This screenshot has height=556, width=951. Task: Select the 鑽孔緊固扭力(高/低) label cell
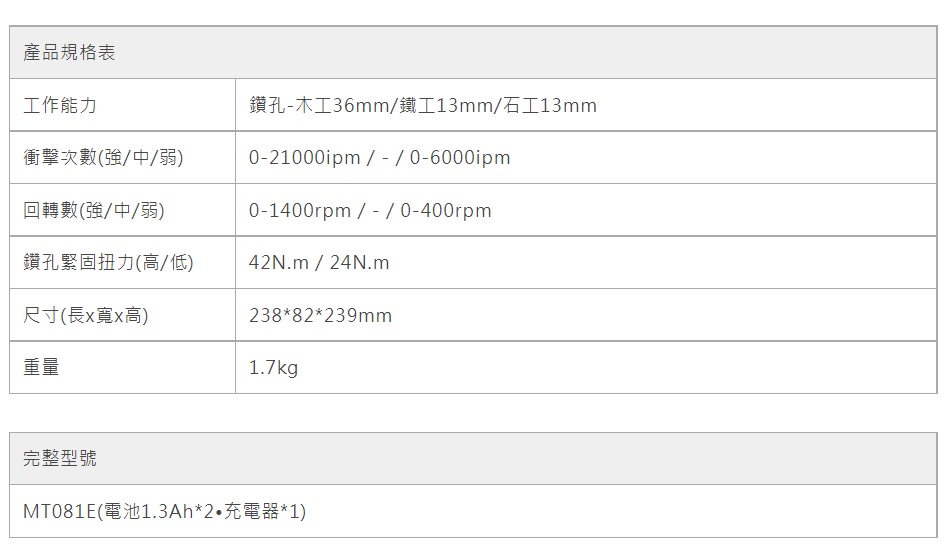tap(108, 263)
